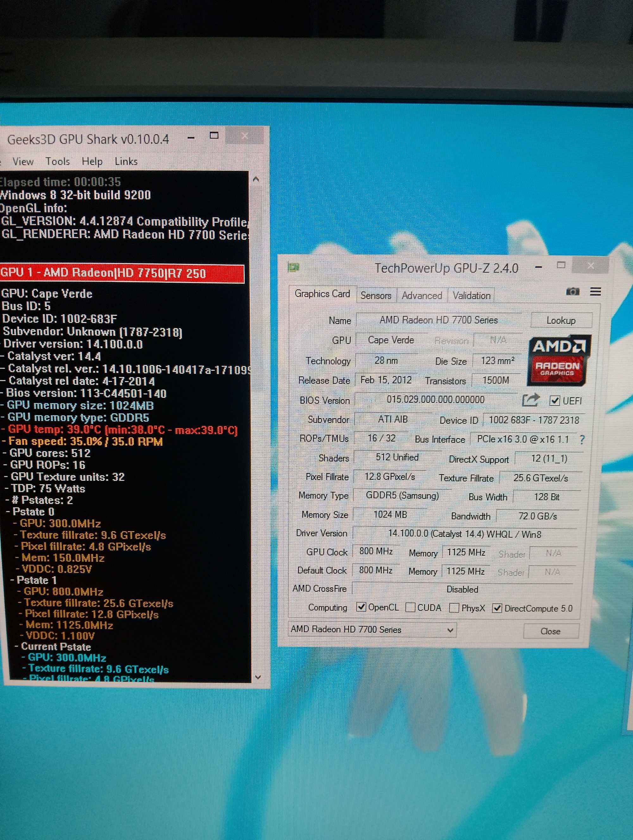
Task: Click the GPU-Z app icon in title bar
Action: [x=293, y=267]
